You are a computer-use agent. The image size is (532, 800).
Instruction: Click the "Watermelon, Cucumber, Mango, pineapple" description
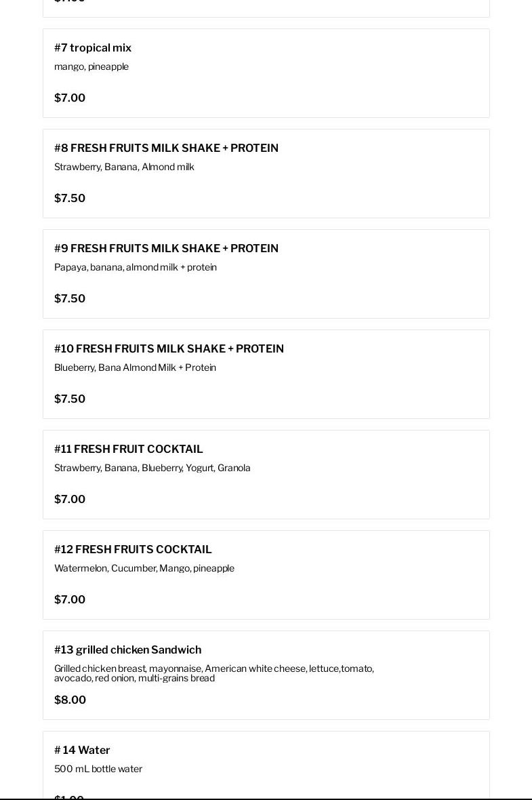pyautogui.click(x=144, y=568)
